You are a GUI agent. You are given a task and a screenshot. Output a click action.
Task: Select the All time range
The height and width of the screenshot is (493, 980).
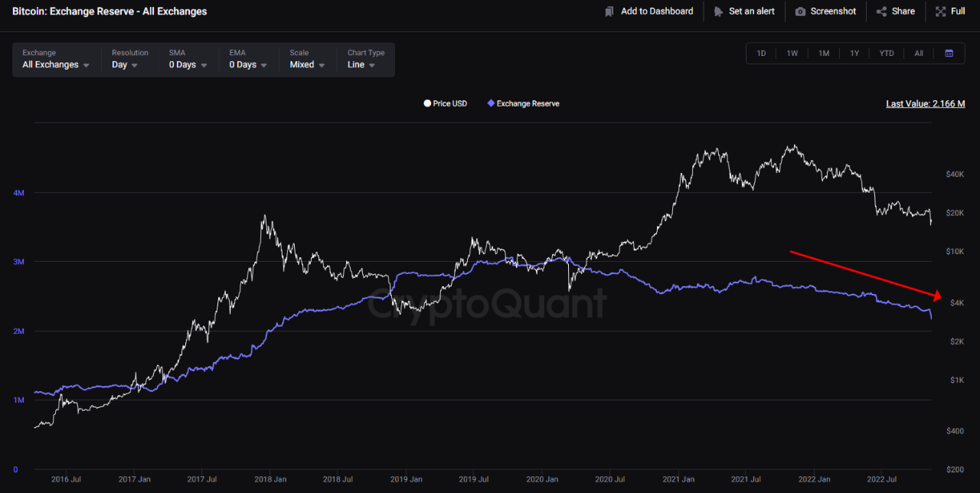[919, 54]
